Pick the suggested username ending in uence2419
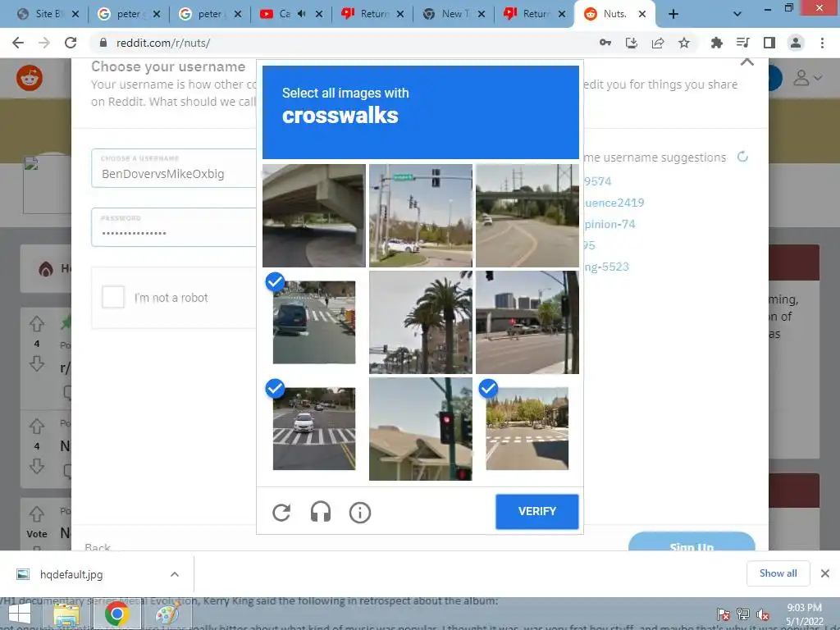Image resolution: width=840 pixels, height=630 pixels. (614, 203)
